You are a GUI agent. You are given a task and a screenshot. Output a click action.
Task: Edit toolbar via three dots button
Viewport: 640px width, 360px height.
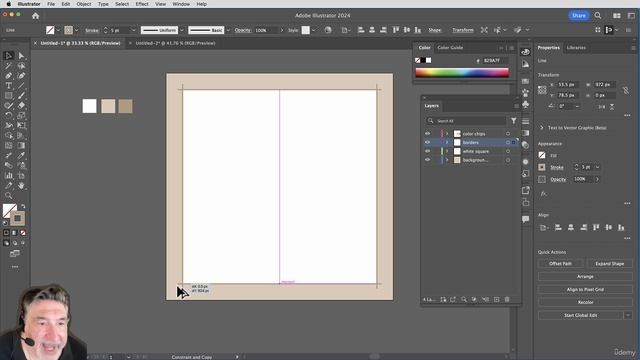tap(15, 267)
